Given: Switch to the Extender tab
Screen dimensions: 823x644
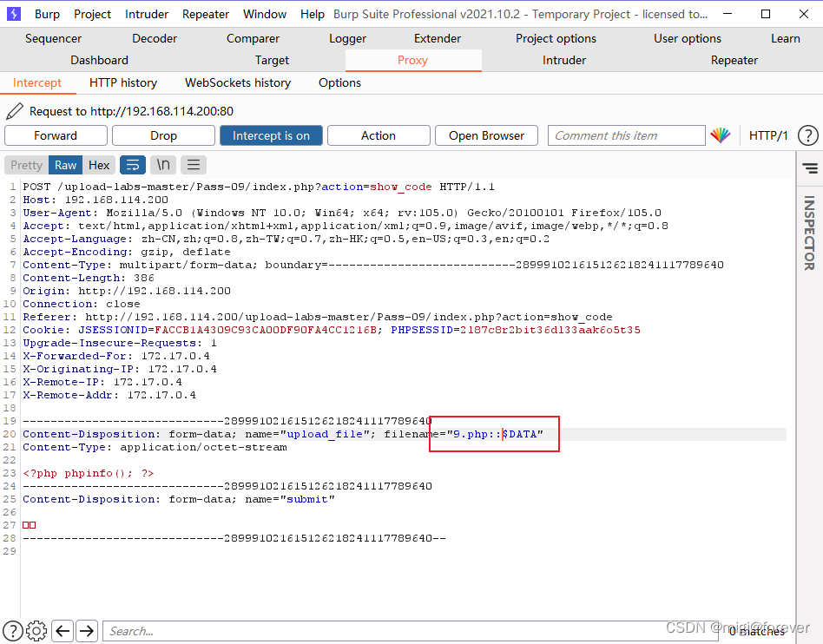Looking at the screenshot, I should tap(438, 38).
